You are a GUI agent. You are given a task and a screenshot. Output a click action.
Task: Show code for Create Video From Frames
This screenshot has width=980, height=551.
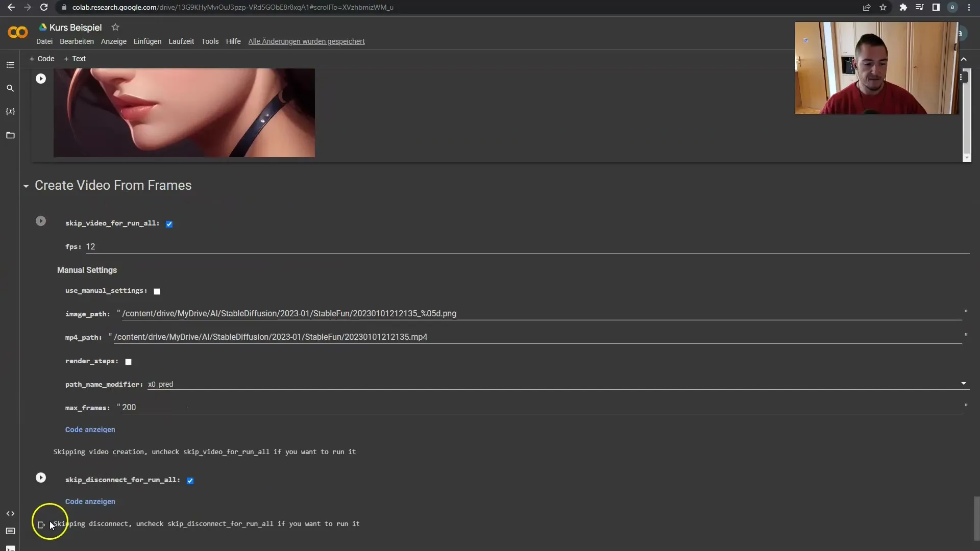pos(89,429)
